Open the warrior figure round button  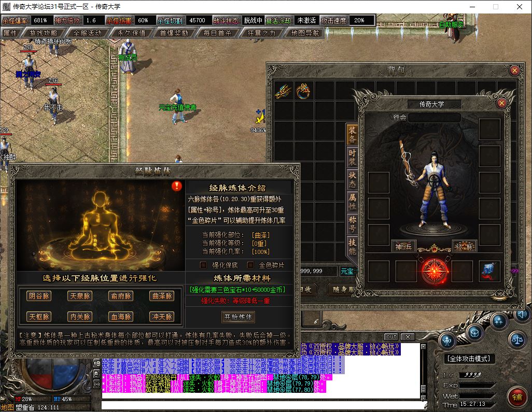click(447, 341)
